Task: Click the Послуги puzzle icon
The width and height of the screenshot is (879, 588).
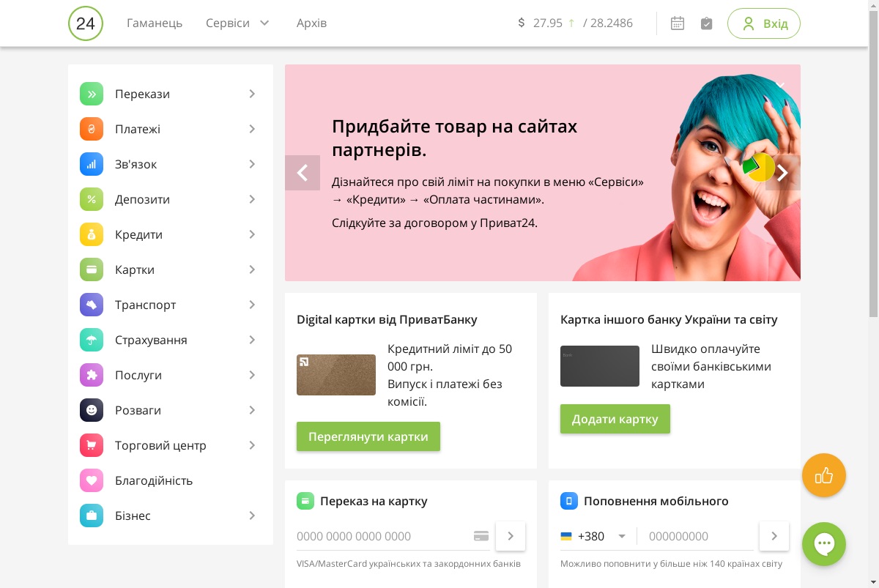Action: coord(92,375)
